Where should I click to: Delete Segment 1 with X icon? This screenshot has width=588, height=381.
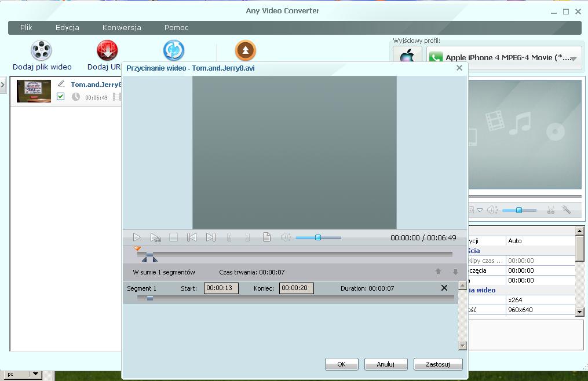[444, 288]
